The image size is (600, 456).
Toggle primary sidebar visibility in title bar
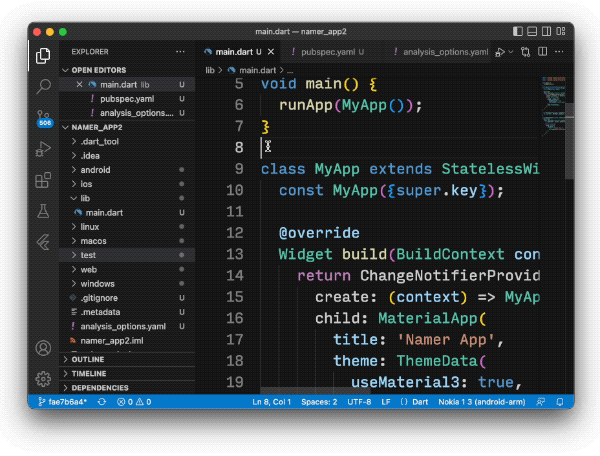coord(517,32)
